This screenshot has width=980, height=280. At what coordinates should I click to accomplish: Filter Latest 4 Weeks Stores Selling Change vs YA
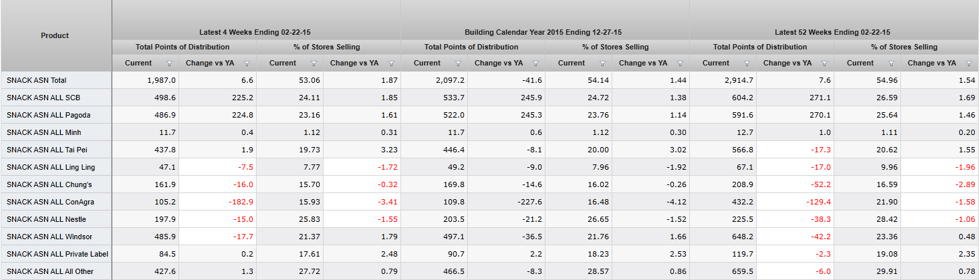click(x=391, y=63)
